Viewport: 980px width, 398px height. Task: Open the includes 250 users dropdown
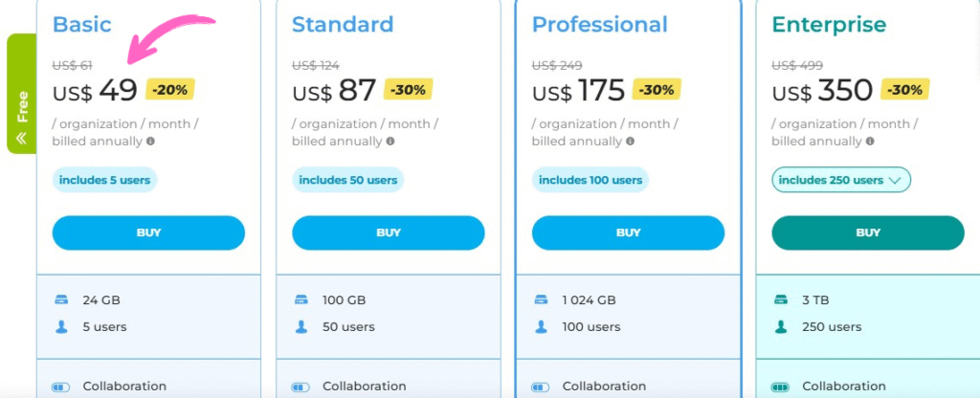click(x=840, y=180)
